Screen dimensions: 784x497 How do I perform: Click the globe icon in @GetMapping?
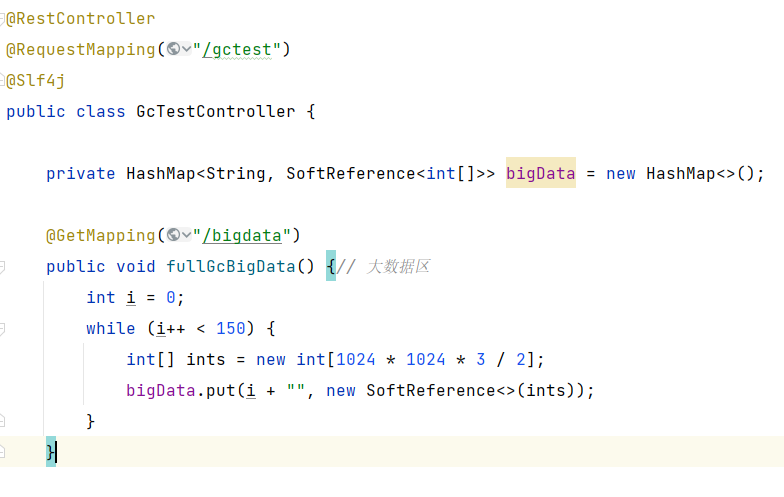173,235
